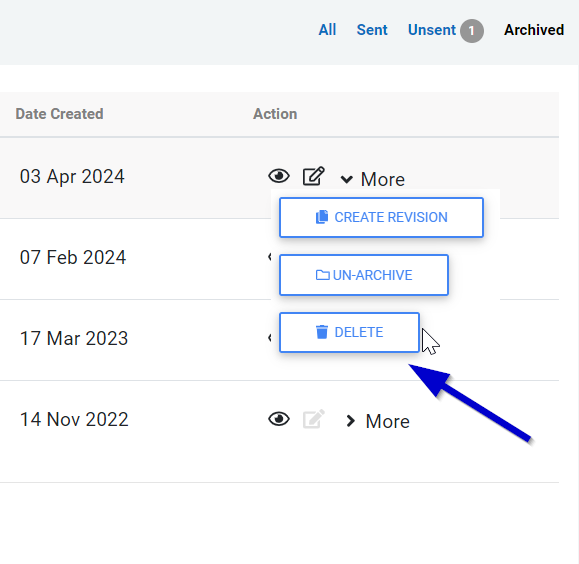
Task: Open the Unsent filter tab
Action: click(x=432, y=30)
